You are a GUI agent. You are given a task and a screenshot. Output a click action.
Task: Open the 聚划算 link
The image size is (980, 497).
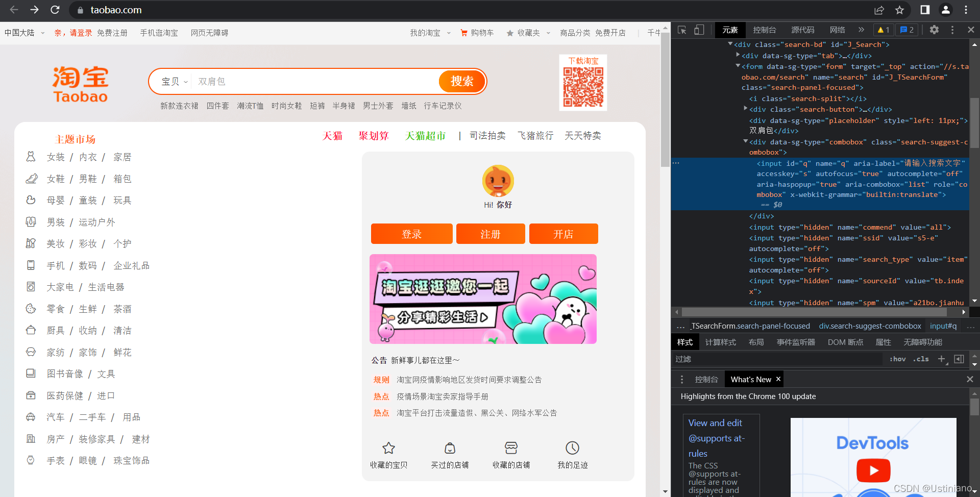[x=374, y=136]
